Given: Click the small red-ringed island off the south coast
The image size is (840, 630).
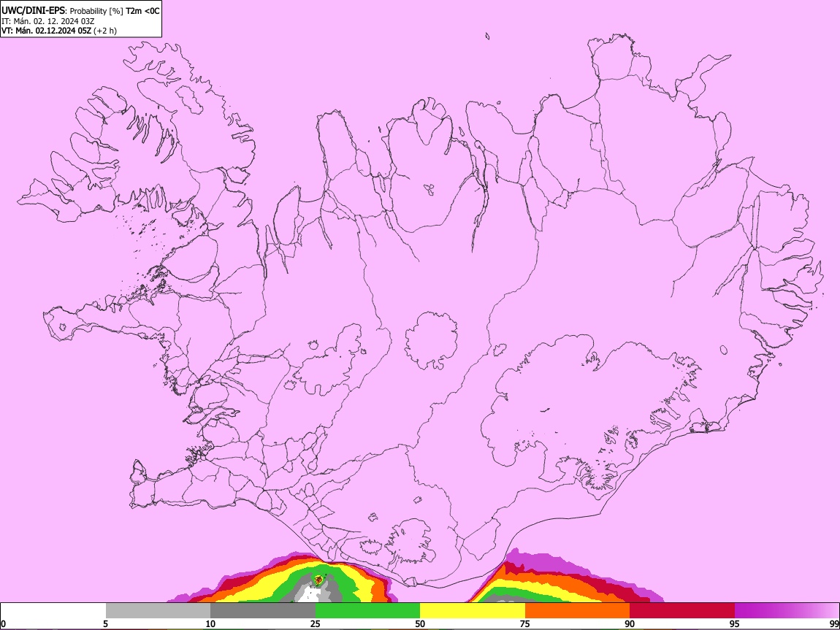Looking at the screenshot, I should (x=318, y=580).
